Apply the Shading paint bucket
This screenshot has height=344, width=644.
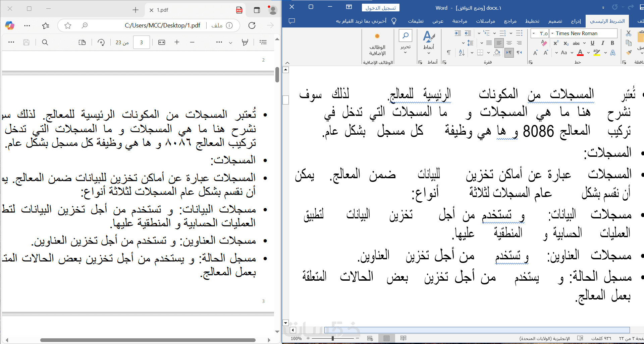(x=497, y=53)
